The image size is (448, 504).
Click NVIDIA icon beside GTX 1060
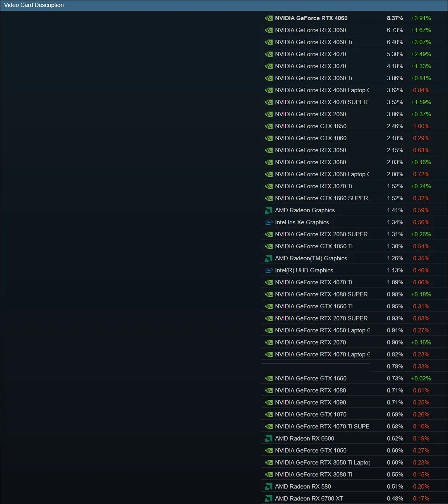click(269, 138)
